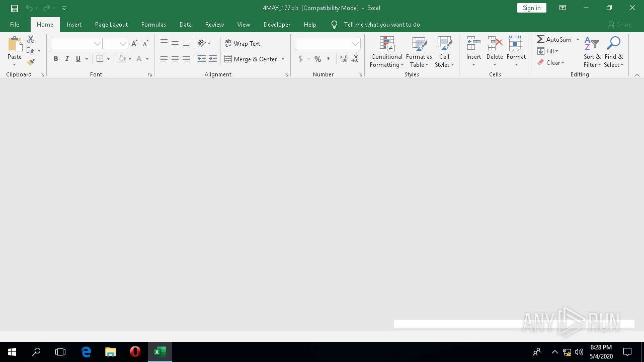
Task: Click Sort & Filter icon
Action: tap(592, 44)
